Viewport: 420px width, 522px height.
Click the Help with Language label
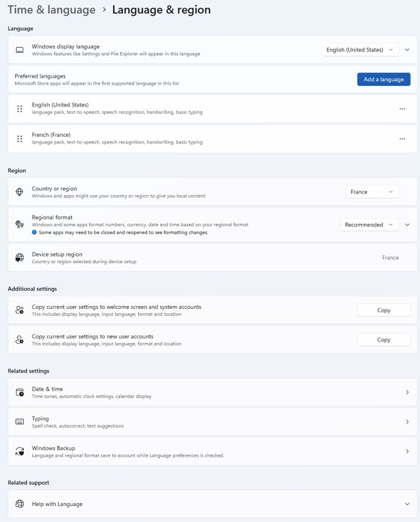point(57,504)
